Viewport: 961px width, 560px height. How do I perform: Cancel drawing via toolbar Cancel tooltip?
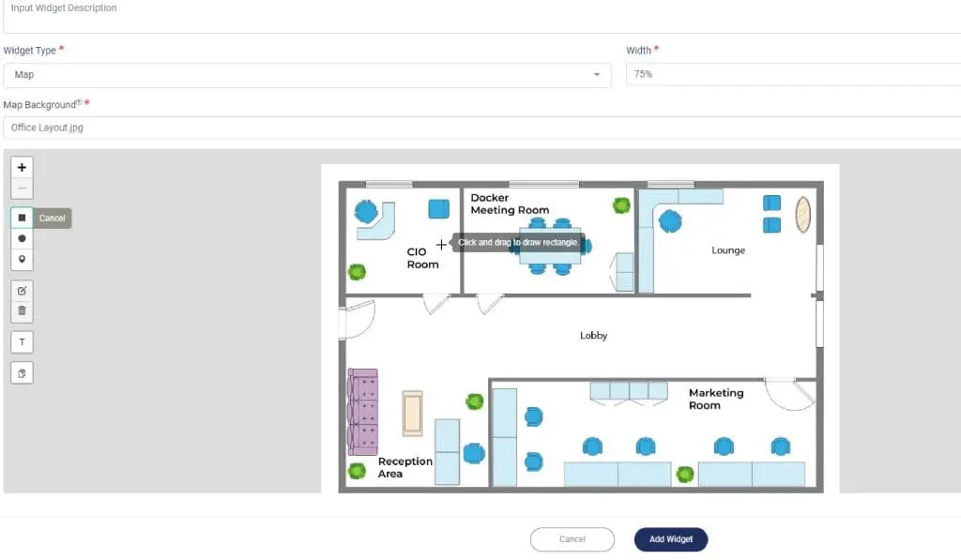[53, 219]
